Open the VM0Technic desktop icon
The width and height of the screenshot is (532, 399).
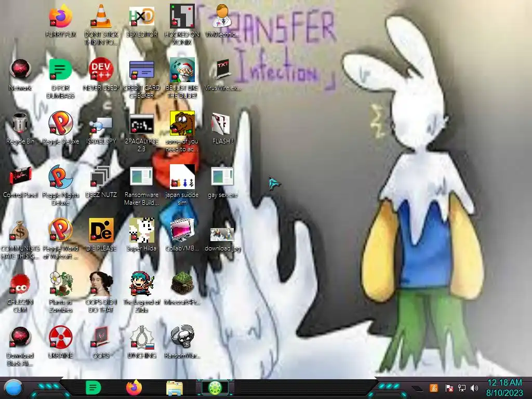pos(222,16)
